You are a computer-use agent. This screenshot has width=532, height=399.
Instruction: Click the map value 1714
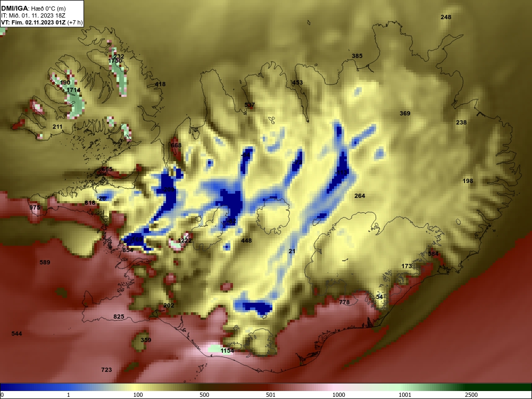pos(73,90)
